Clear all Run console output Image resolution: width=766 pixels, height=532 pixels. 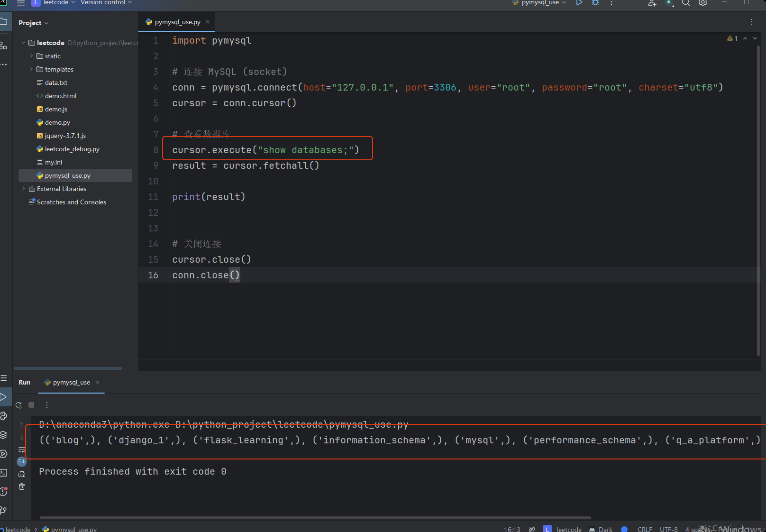click(22, 486)
